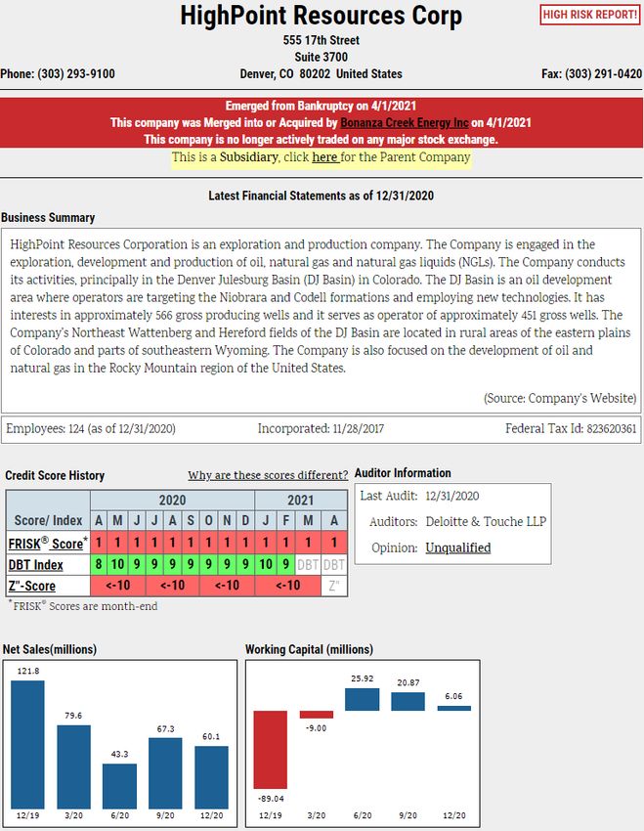This screenshot has height=831, width=644.
Task: Open the Z"-Score link
Action: coord(32,586)
